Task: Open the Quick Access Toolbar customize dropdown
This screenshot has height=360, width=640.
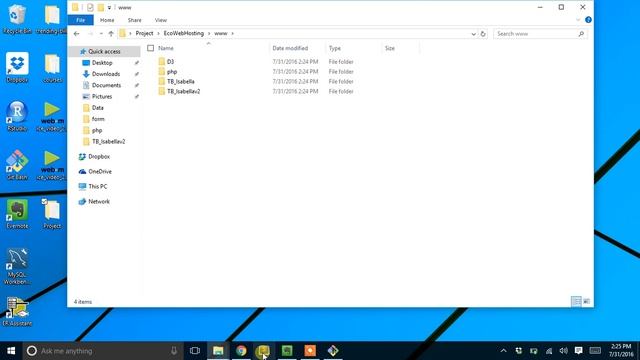Action: tap(109, 8)
